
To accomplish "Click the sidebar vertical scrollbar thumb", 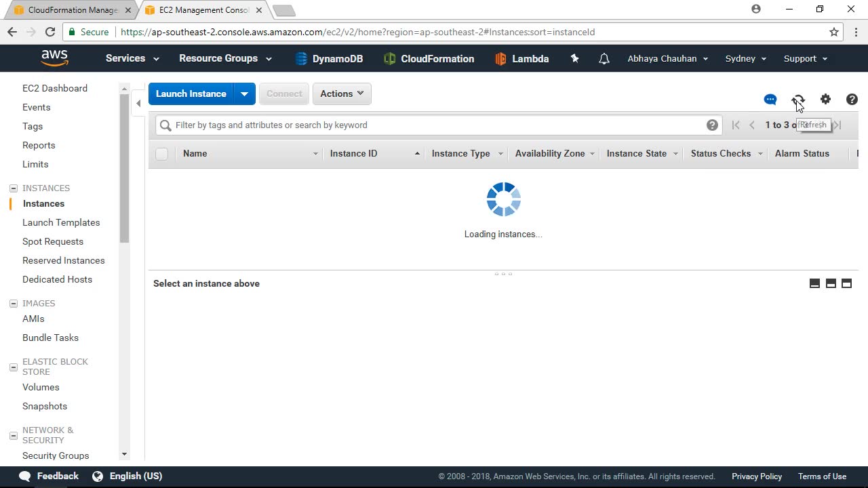I will pos(124,168).
